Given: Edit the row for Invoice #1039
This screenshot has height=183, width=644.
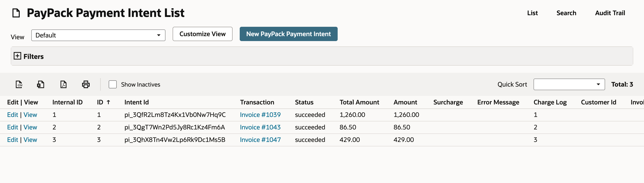Looking at the screenshot, I should [x=13, y=115].
